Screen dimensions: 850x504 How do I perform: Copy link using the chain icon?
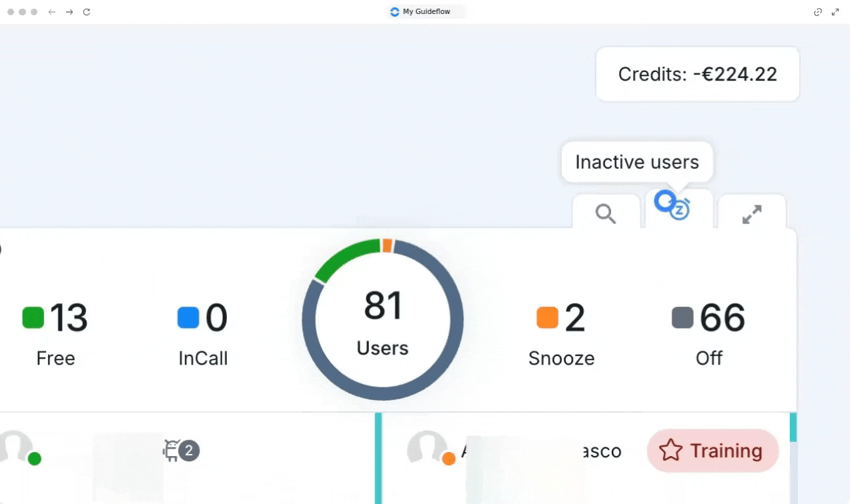[817, 12]
